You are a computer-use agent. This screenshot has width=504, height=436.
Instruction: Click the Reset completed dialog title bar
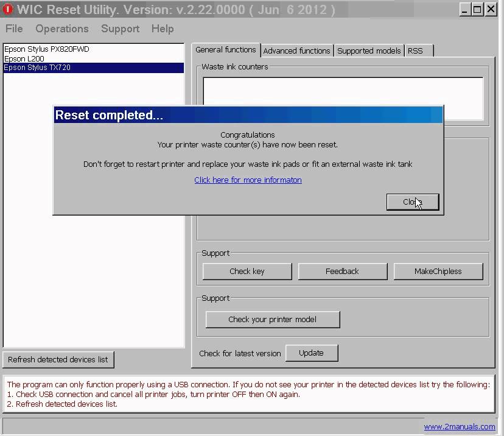pos(248,115)
